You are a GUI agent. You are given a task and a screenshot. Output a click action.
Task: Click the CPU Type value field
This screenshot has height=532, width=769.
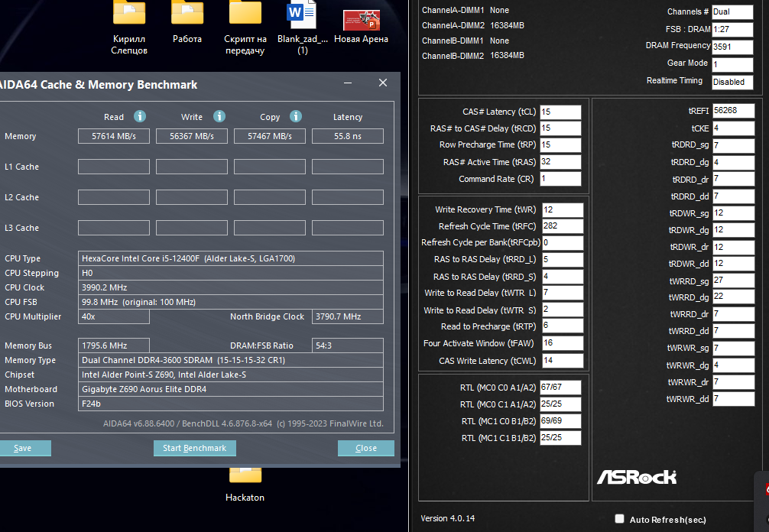[x=231, y=258]
